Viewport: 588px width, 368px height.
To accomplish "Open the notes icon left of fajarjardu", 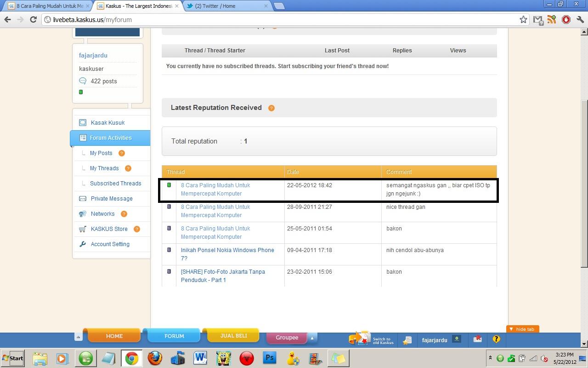I will (407, 340).
